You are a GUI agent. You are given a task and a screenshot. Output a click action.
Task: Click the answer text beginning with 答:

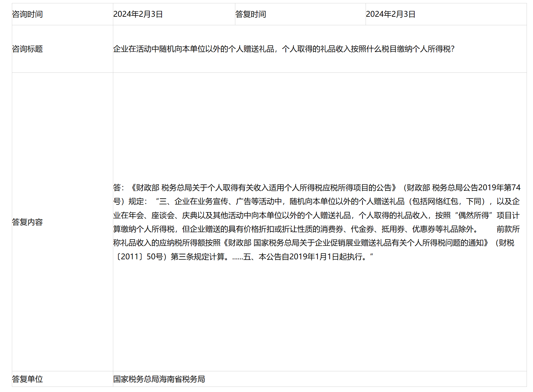[x=119, y=189]
